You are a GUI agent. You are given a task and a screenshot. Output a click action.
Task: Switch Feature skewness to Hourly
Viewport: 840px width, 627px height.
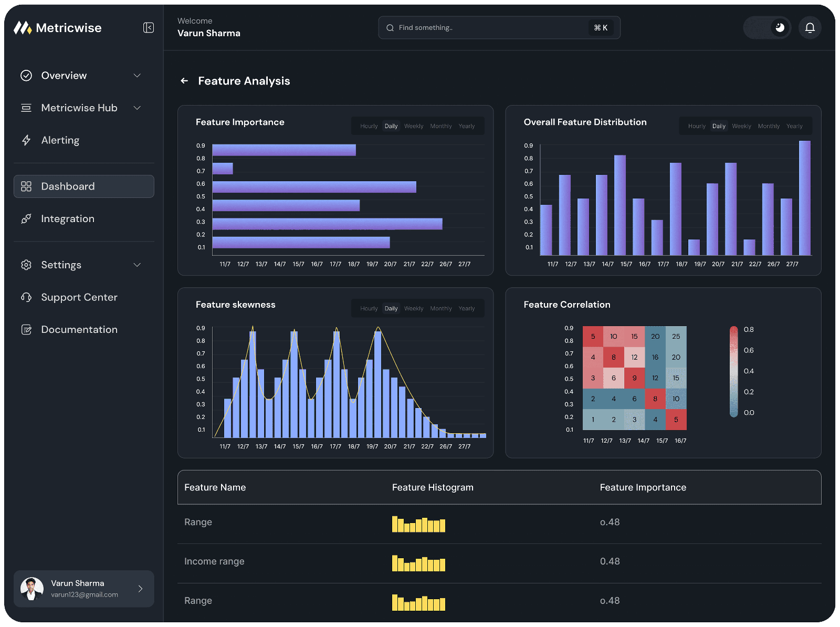click(369, 309)
